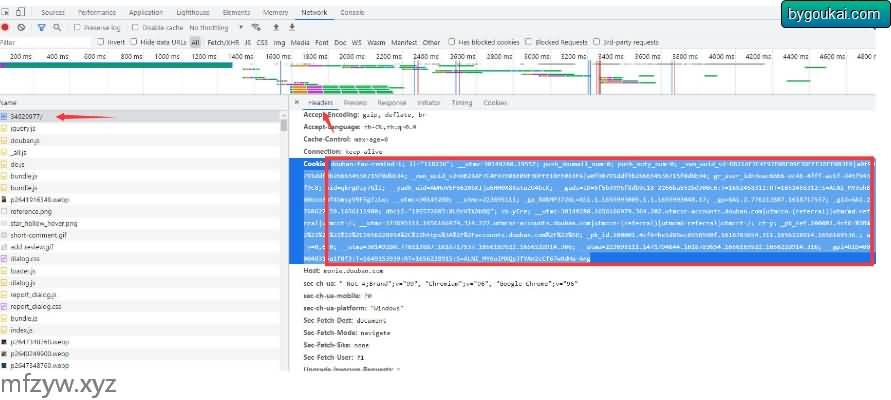This screenshot has width=891, height=400.
Task: Enable Preserve log checkbox
Action: (79, 28)
